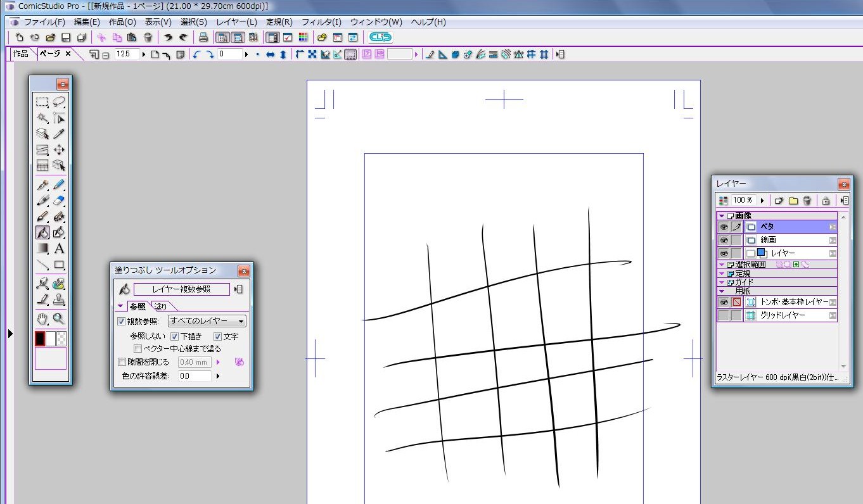Click the black foreground color swatch
The height and width of the screenshot is (504, 863).
tap(40, 338)
